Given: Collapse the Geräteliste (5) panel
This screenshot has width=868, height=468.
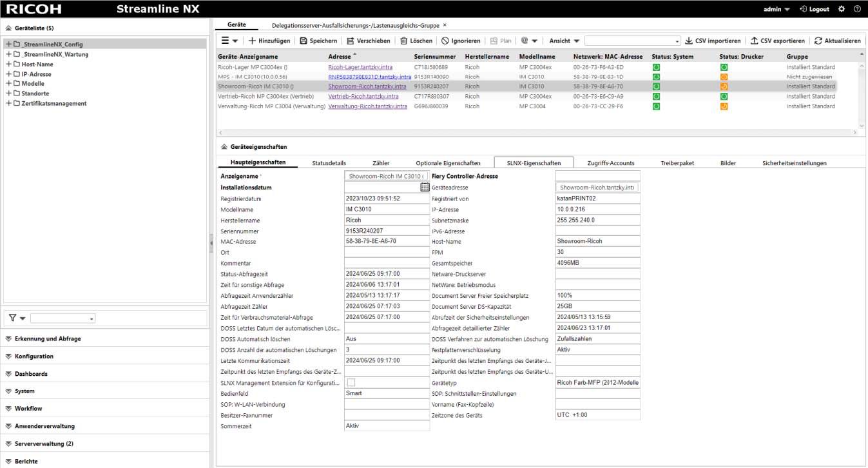Looking at the screenshot, I should tap(9, 28).
